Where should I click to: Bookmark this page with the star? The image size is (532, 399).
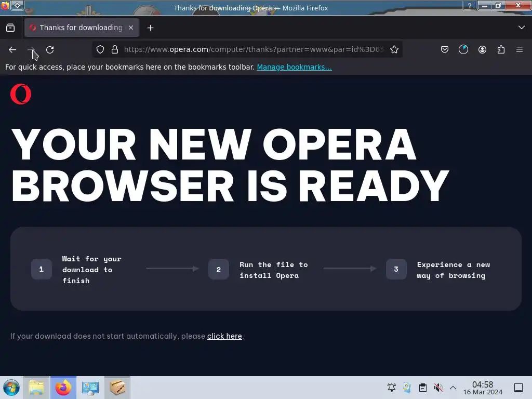pyautogui.click(x=394, y=49)
